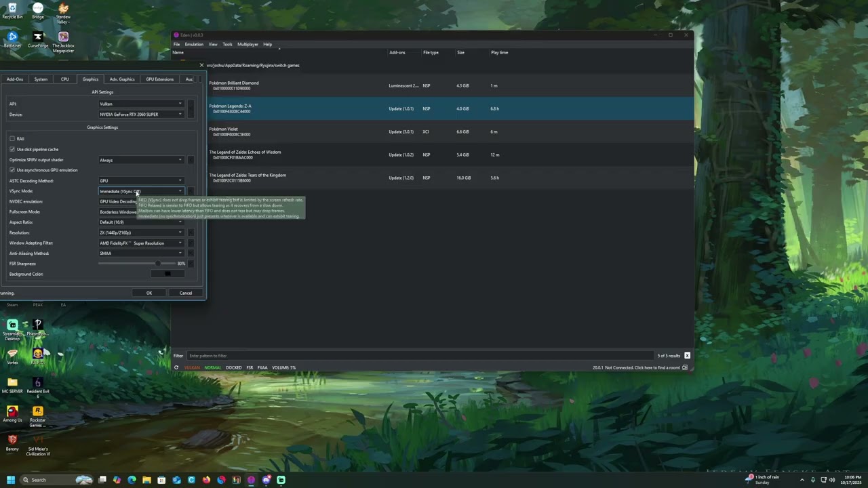Select the Battle.net desktop icon
The image size is (868, 488).
12,39
